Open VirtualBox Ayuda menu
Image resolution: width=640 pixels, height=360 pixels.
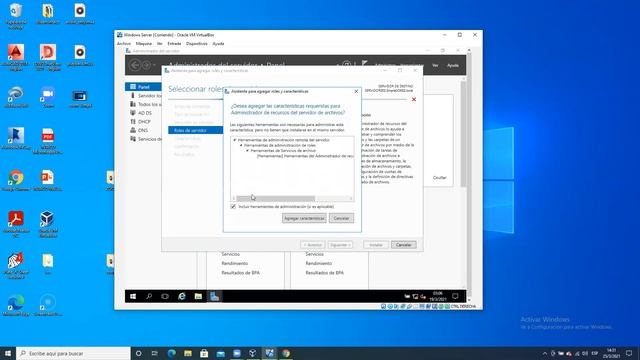click(x=218, y=44)
